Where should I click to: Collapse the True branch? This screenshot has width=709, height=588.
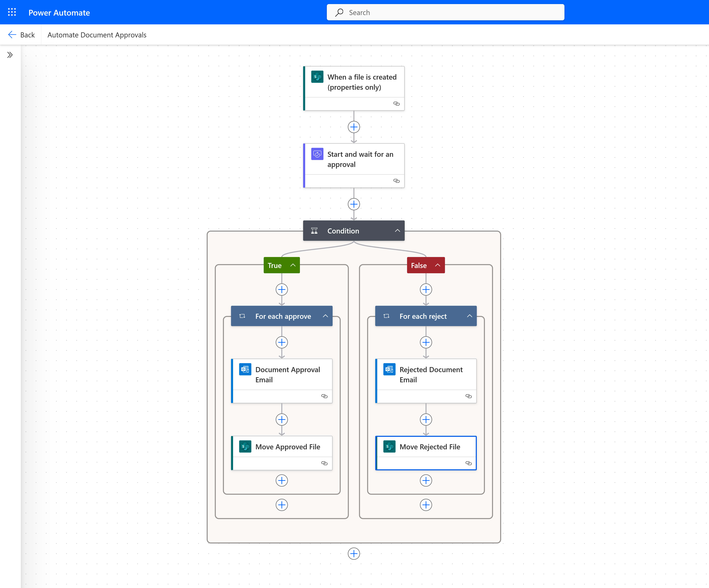[293, 265]
